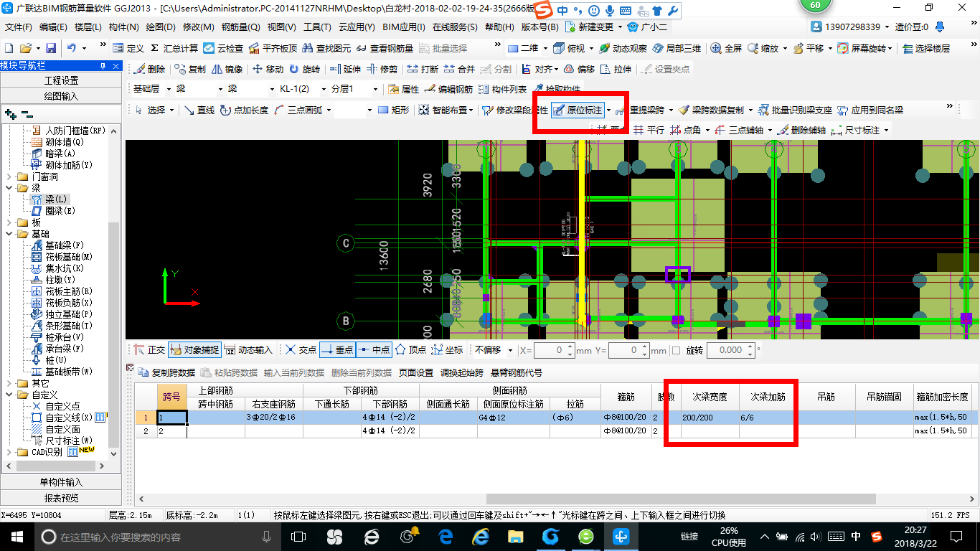Select 合并 merge tool

[459, 70]
